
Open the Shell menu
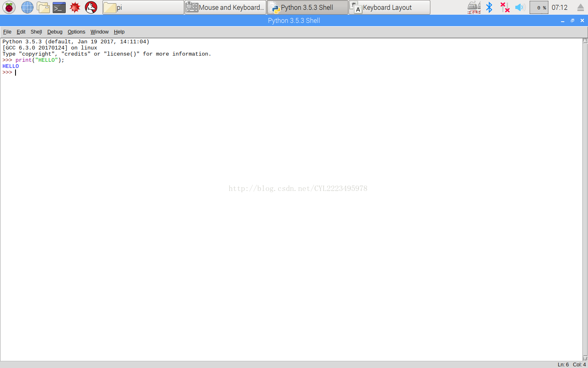click(36, 32)
